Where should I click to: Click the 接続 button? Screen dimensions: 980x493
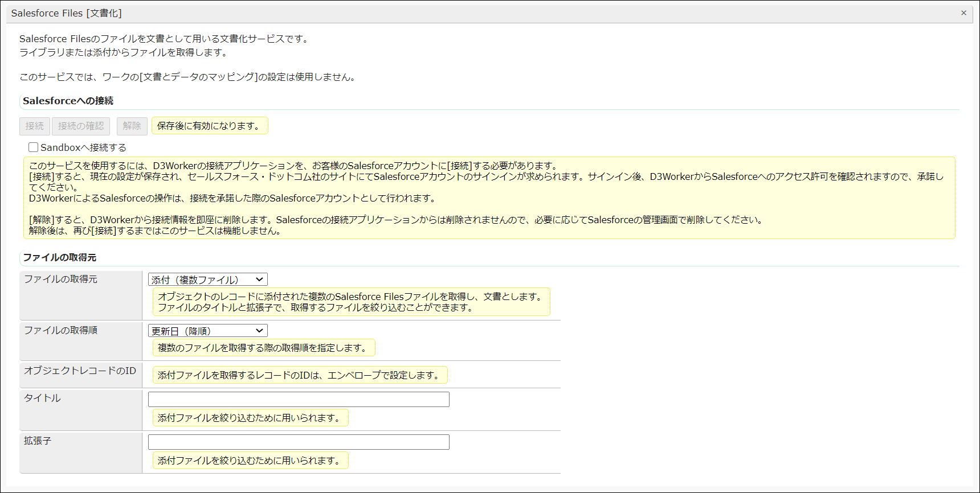tap(35, 126)
